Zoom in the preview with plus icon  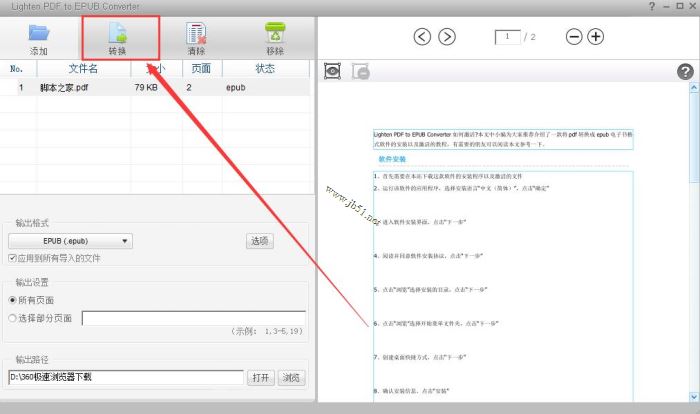coord(596,37)
